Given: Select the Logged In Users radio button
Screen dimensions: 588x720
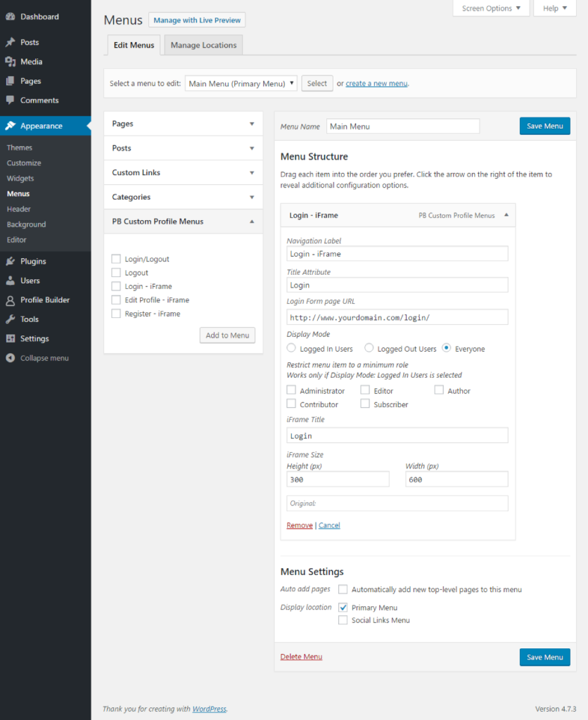Looking at the screenshot, I should (292, 348).
